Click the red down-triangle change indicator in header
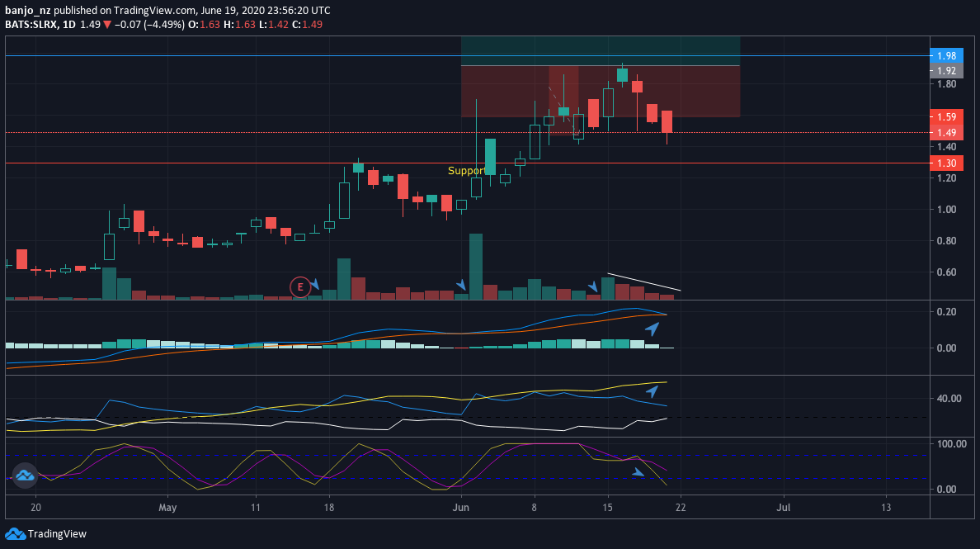980x549 pixels. 107,25
